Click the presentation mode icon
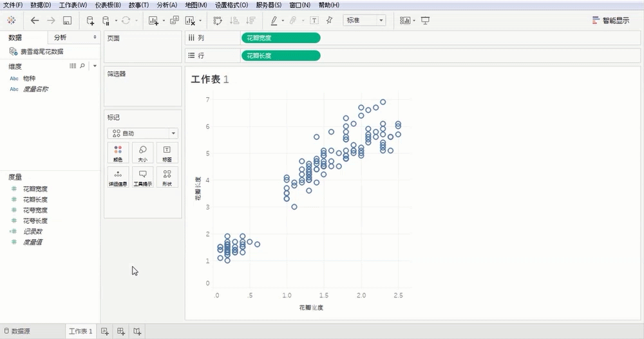The image size is (644, 339). 425,21
